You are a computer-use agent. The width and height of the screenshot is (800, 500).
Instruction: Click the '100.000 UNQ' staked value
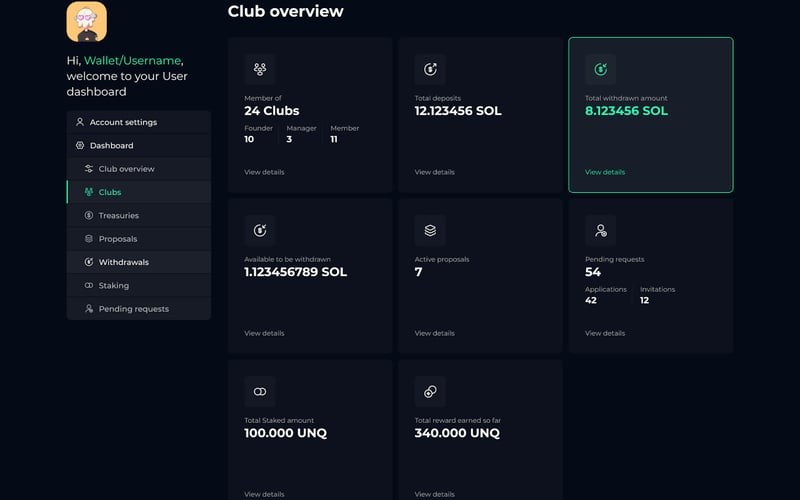pyautogui.click(x=285, y=433)
